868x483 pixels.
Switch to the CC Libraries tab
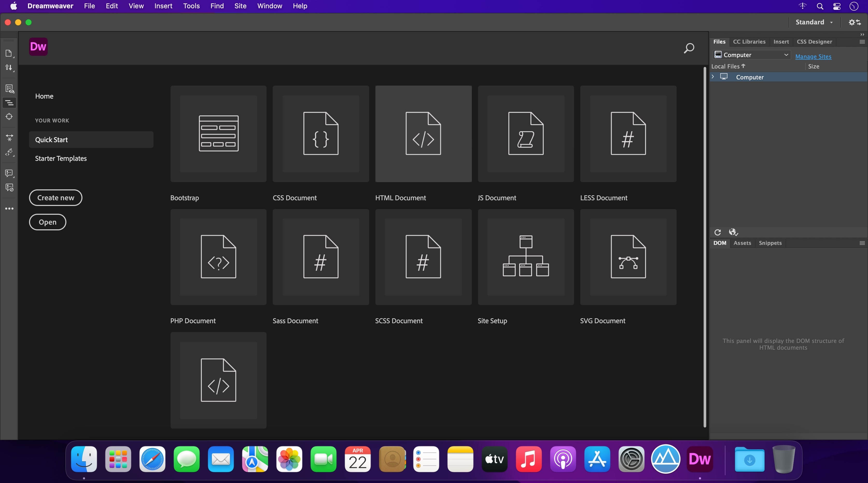point(749,41)
